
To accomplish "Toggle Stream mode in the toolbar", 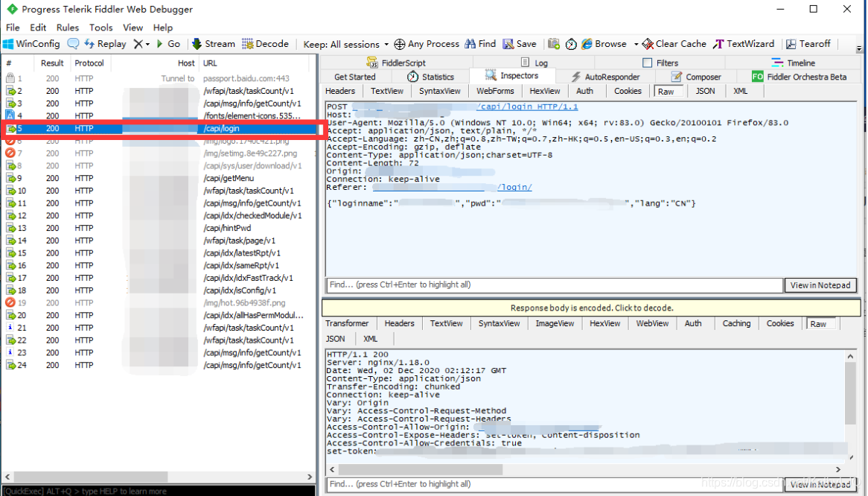I will click(x=213, y=44).
